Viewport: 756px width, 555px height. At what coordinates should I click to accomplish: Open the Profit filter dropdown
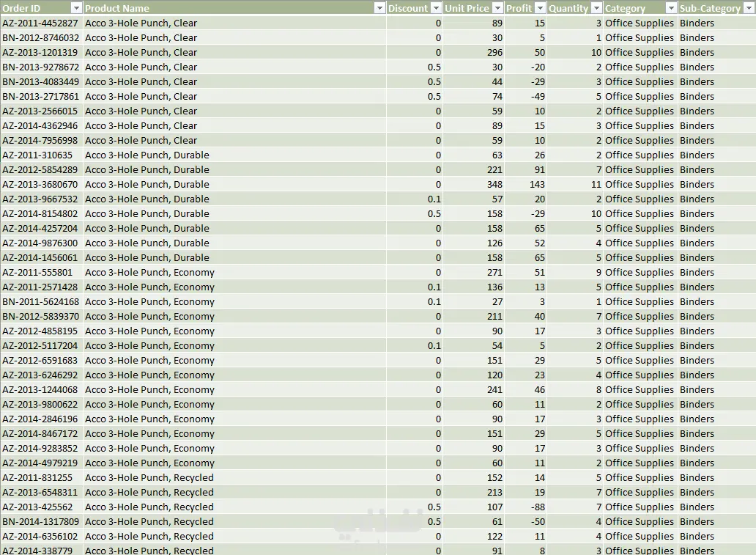[x=540, y=8]
